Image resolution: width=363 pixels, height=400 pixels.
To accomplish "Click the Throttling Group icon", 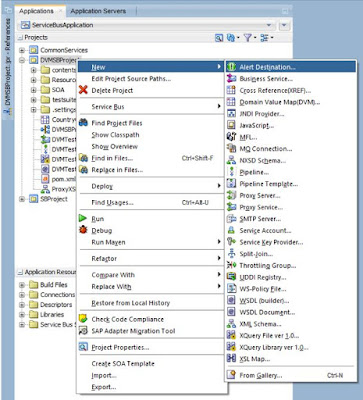I will 231,265.
